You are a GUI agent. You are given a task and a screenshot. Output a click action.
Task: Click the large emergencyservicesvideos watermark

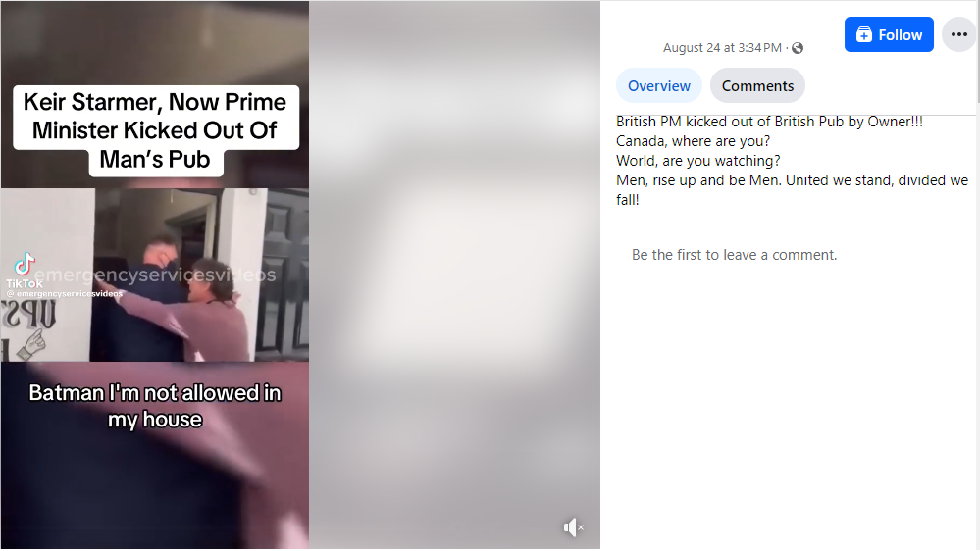[155, 275]
